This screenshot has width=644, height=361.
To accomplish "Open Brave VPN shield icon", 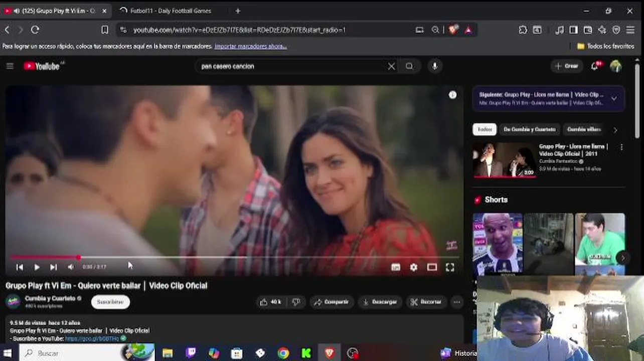I will pyautogui.click(x=616, y=30).
